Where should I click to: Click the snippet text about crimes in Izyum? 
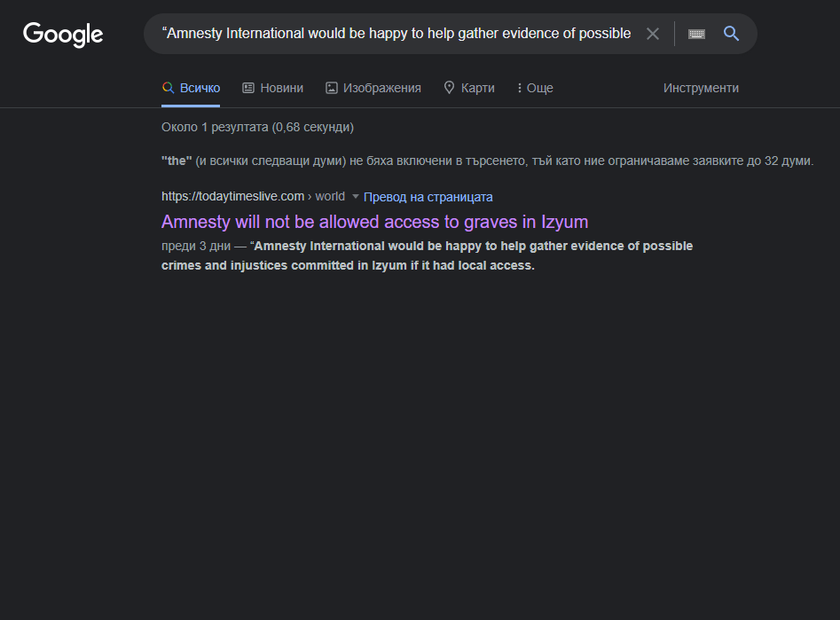pyautogui.click(x=427, y=255)
